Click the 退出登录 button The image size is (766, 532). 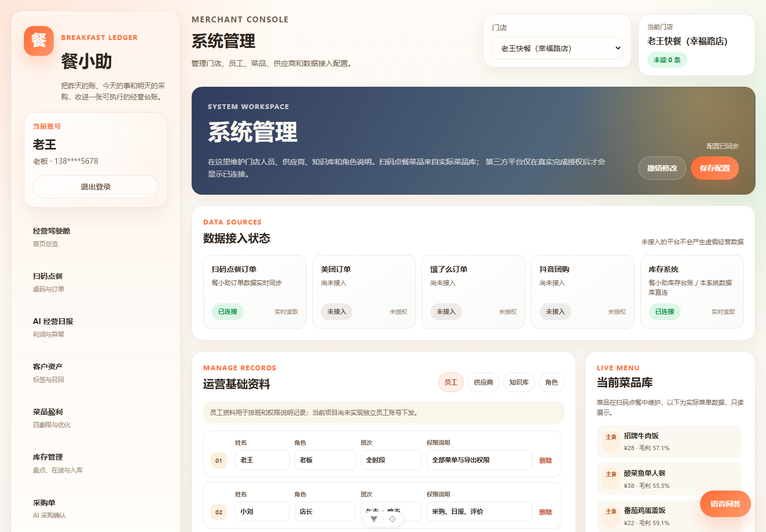click(96, 187)
